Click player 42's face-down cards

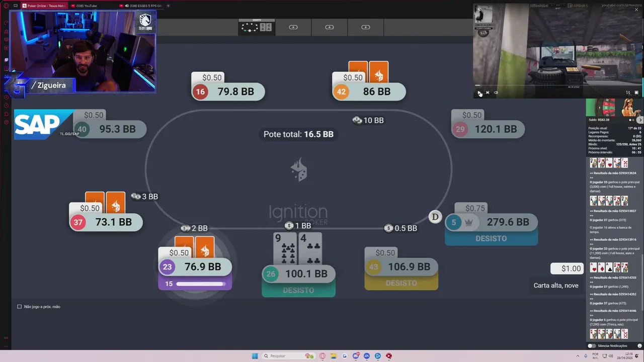pyautogui.click(x=368, y=72)
